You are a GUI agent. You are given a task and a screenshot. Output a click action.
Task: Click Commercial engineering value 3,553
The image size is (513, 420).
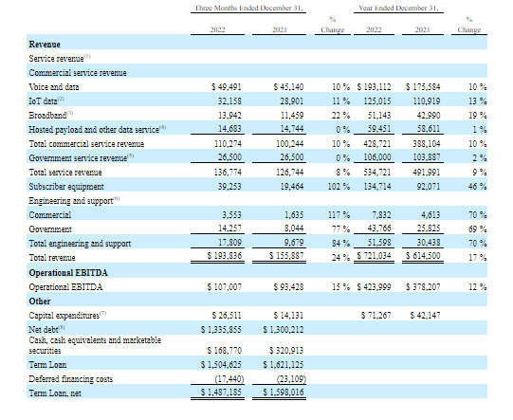point(231,215)
